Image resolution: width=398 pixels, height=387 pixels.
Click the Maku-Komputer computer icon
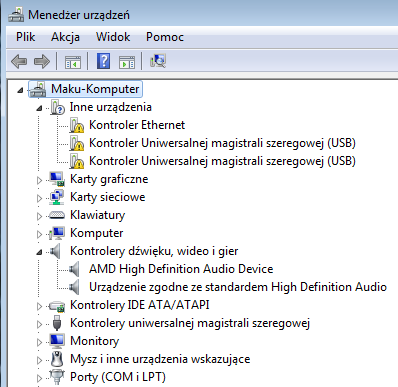[x=38, y=89]
